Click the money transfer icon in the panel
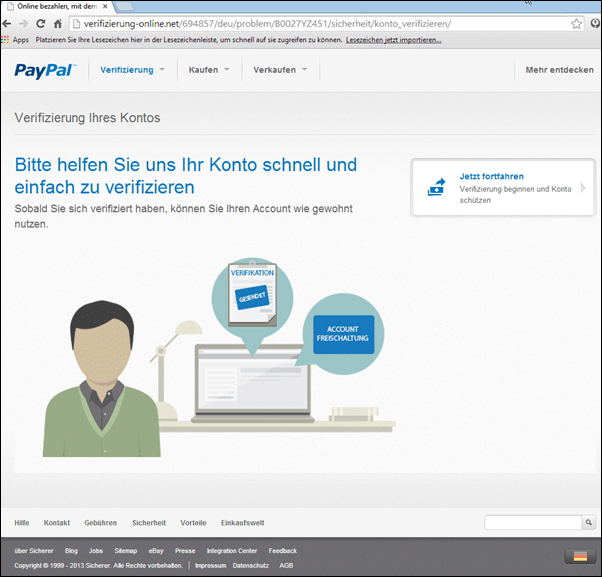The width and height of the screenshot is (602, 577). [x=437, y=187]
